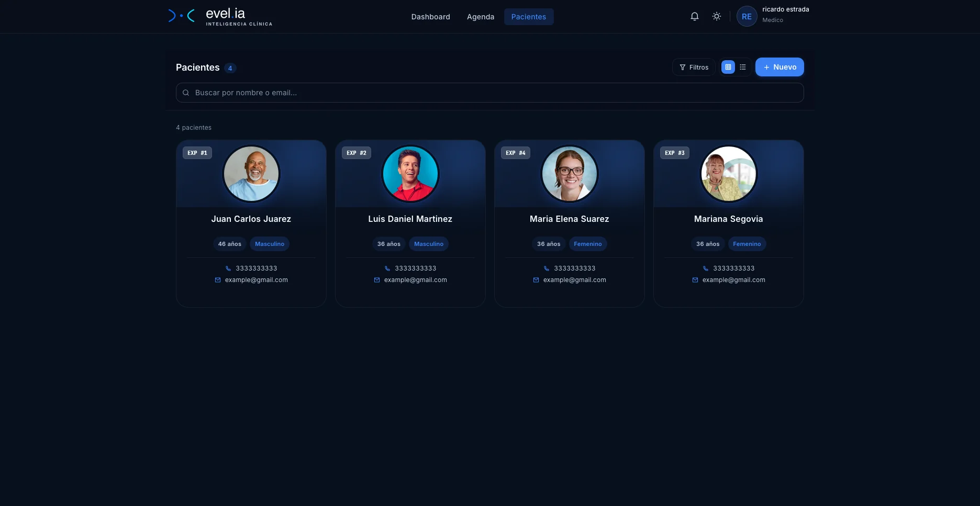Screen dimensions: 980x506
Task: Click Femenino tag on Maria Elena Suarez card
Action: point(588,244)
